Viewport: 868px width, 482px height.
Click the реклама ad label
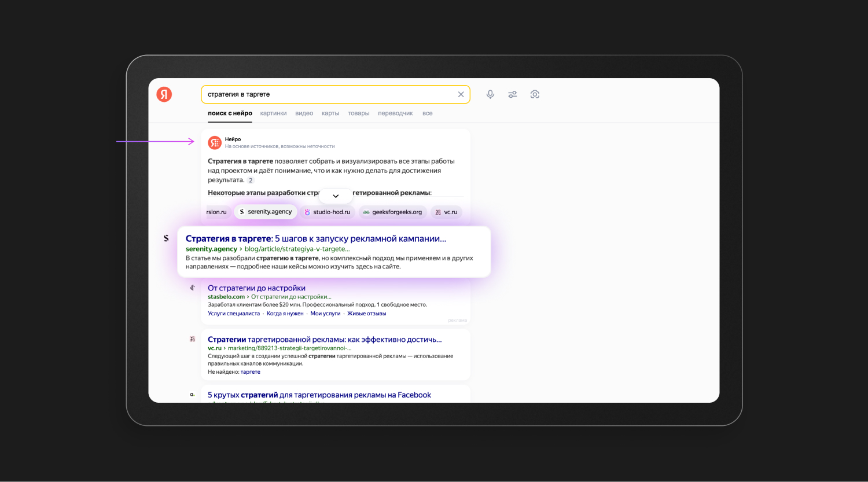(x=457, y=320)
